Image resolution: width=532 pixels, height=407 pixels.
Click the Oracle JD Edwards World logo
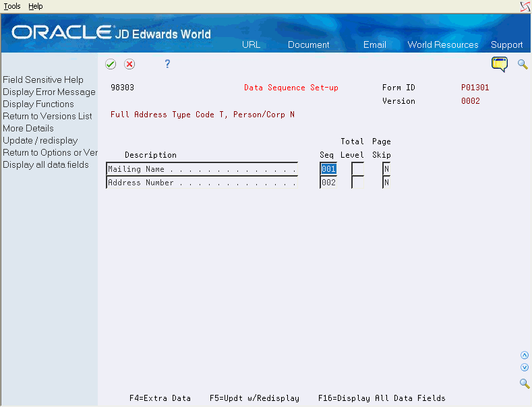[111, 33]
